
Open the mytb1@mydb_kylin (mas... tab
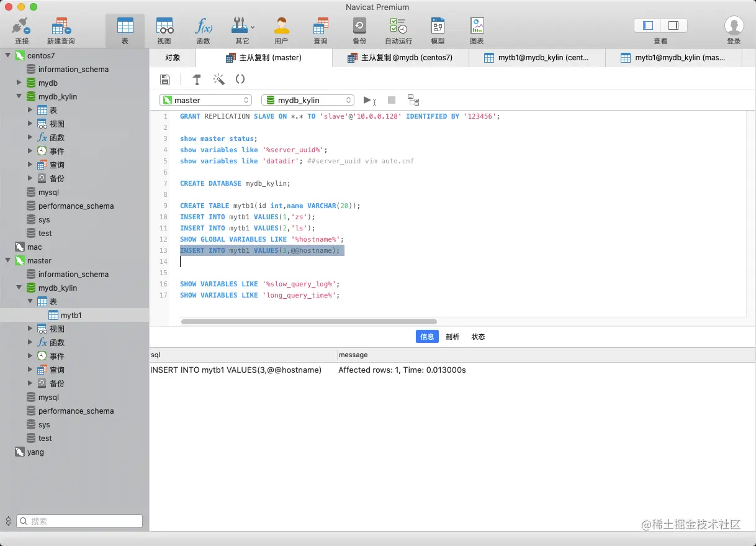pyautogui.click(x=673, y=58)
